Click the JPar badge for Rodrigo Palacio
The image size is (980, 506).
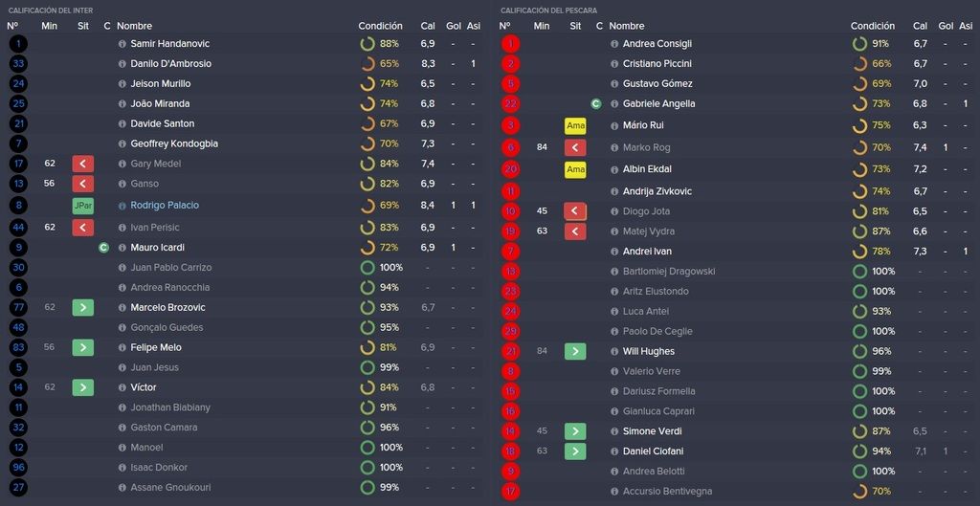[x=83, y=206]
